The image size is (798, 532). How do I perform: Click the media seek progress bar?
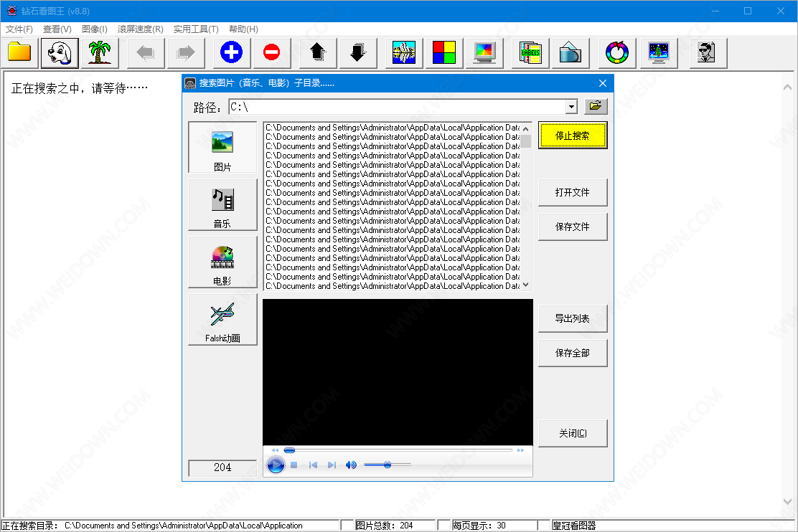(398, 450)
